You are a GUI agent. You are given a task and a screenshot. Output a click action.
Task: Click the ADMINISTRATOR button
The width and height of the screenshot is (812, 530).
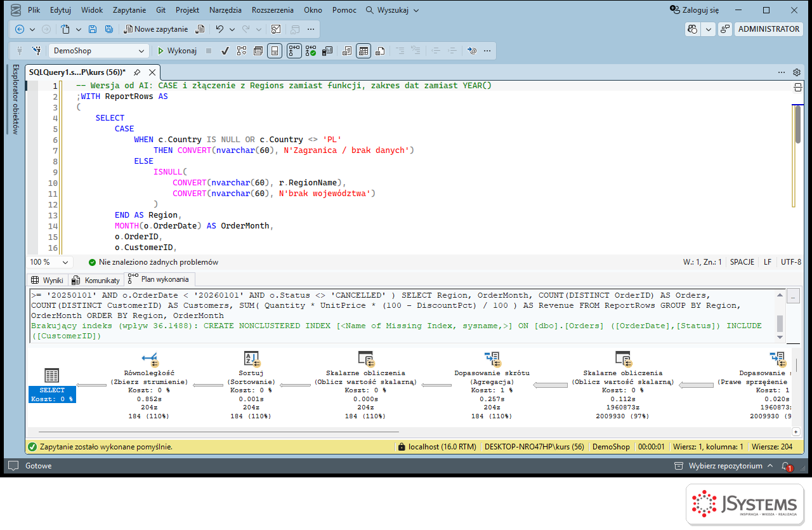pyautogui.click(x=769, y=29)
